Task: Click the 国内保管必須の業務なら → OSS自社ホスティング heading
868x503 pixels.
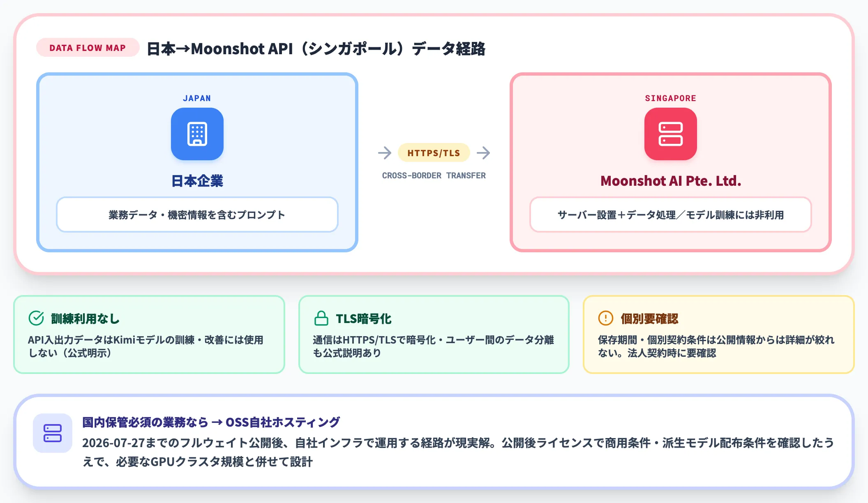Action: click(211, 422)
